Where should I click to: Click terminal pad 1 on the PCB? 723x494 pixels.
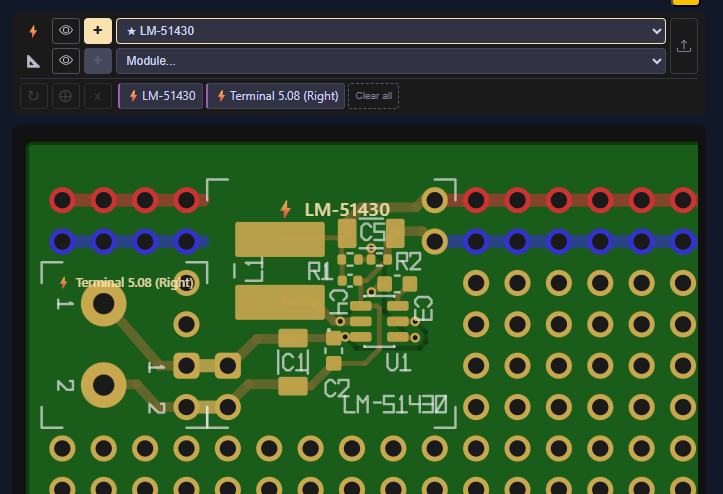point(102,304)
